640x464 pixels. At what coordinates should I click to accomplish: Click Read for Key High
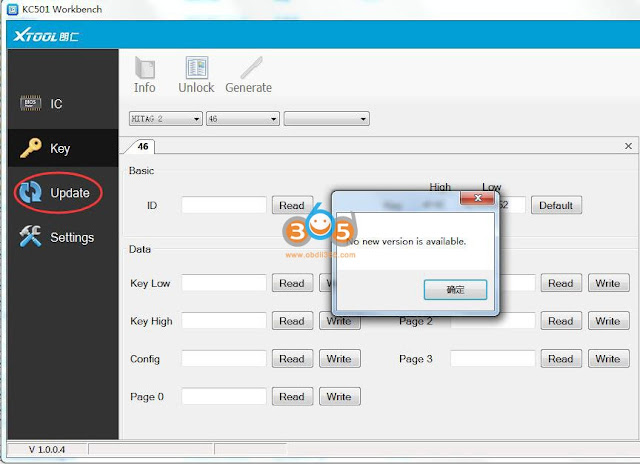coord(292,321)
